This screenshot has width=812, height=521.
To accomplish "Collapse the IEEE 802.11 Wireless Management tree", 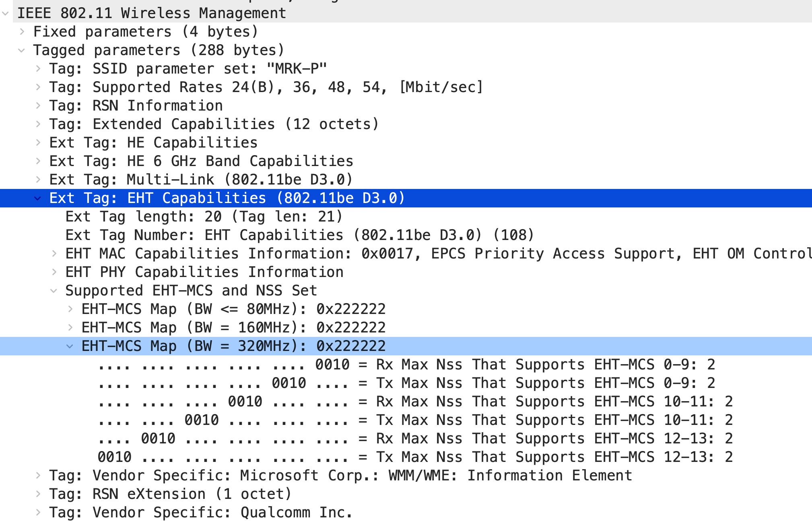I will (x=6, y=13).
